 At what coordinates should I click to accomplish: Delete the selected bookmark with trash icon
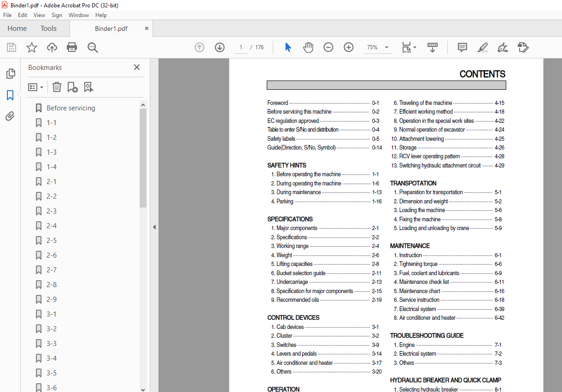(57, 87)
